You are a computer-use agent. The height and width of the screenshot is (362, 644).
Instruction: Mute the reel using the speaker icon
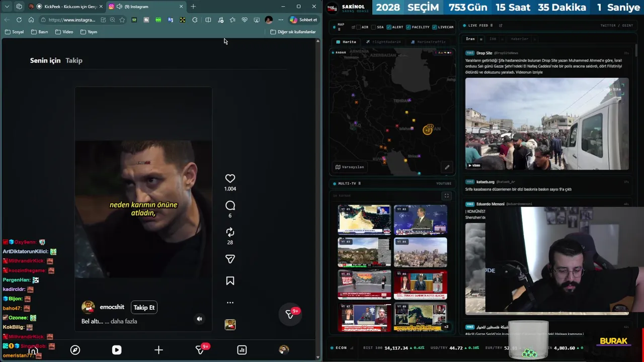[x=199, y=319]
